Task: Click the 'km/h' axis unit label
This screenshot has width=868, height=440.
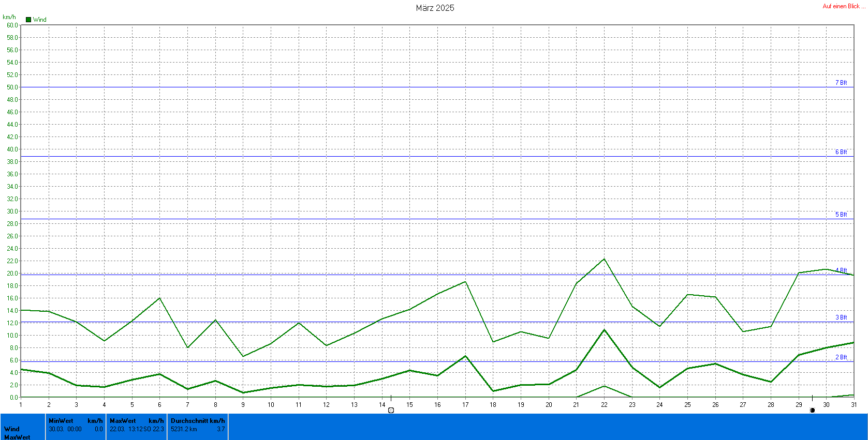Action: point(9,17)
